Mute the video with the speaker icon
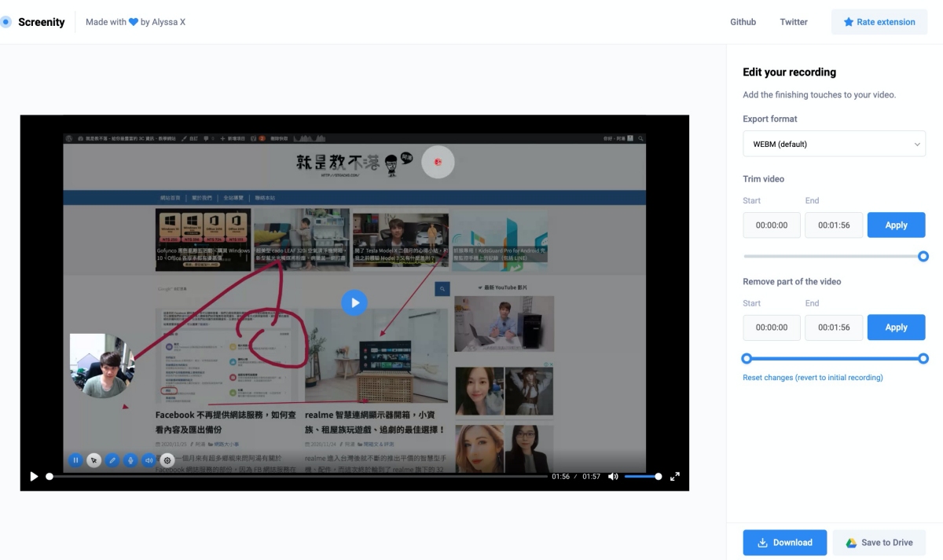943x560 pixels. (613, 476)
